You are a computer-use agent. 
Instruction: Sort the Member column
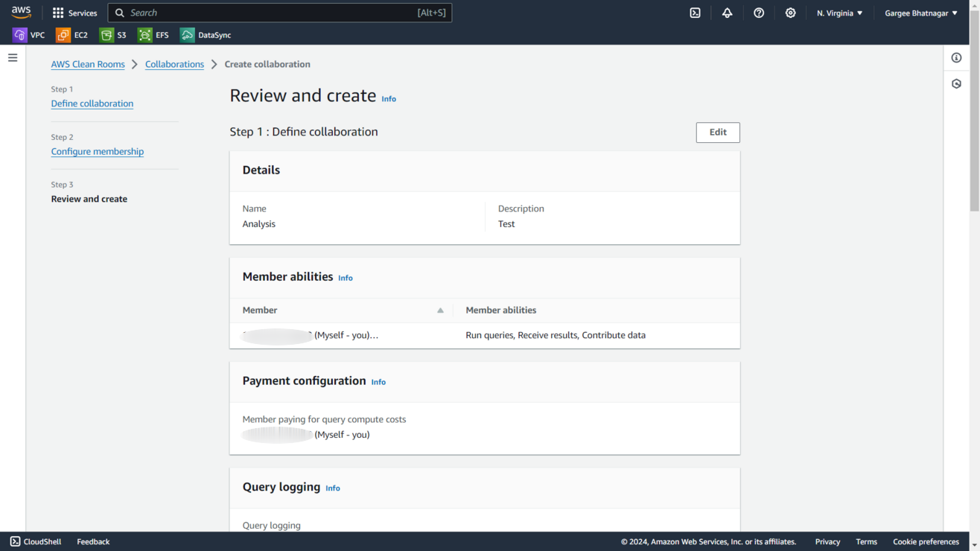tap(440, 310)
